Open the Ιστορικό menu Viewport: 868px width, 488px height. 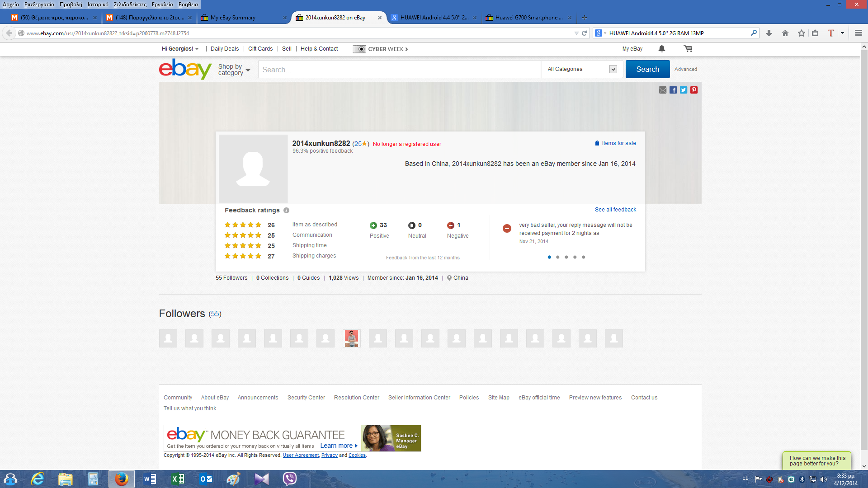[x=98, y=5]
